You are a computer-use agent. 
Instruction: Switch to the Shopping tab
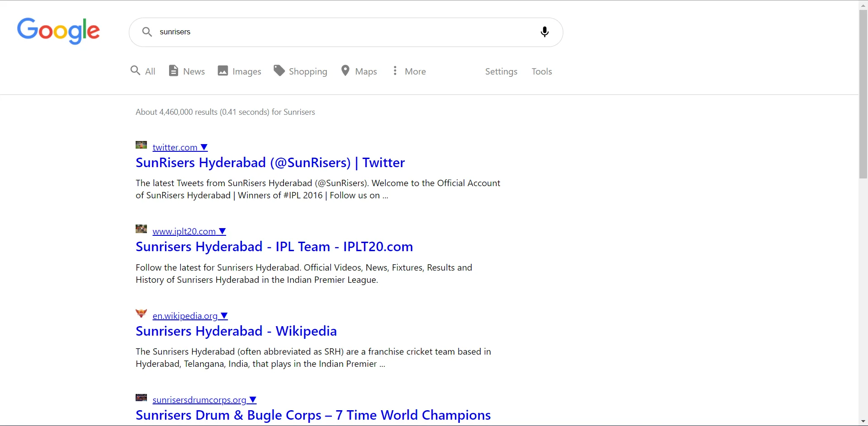point(301,71)
